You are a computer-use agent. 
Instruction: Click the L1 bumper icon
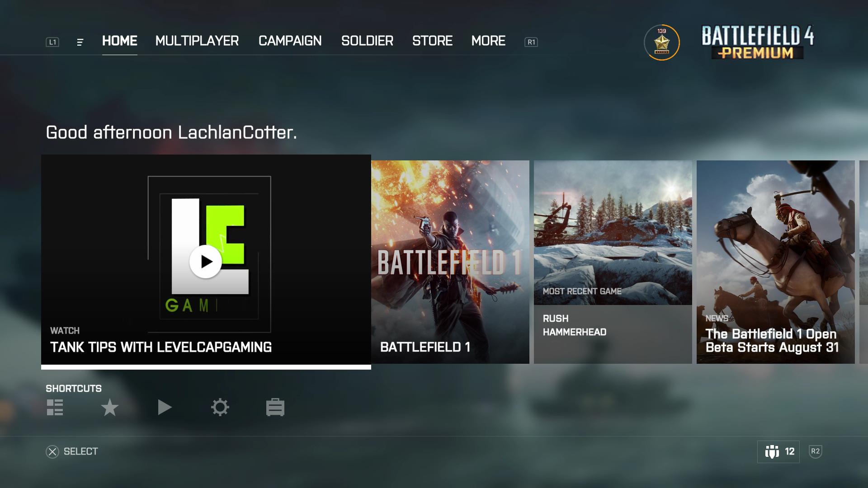coord(52,42)
